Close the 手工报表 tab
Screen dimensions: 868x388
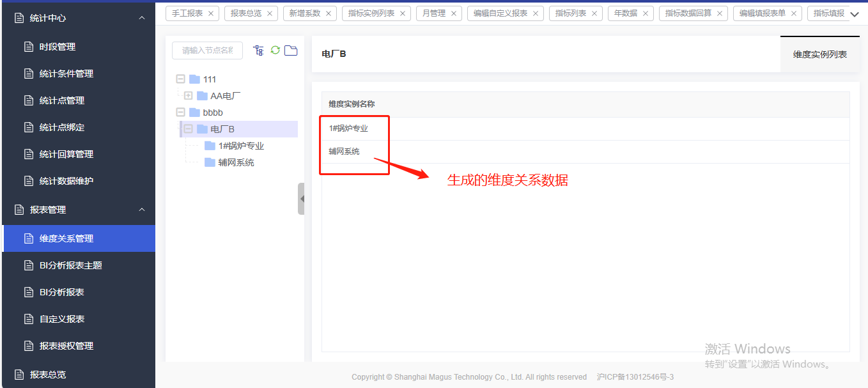click(211, 13)
